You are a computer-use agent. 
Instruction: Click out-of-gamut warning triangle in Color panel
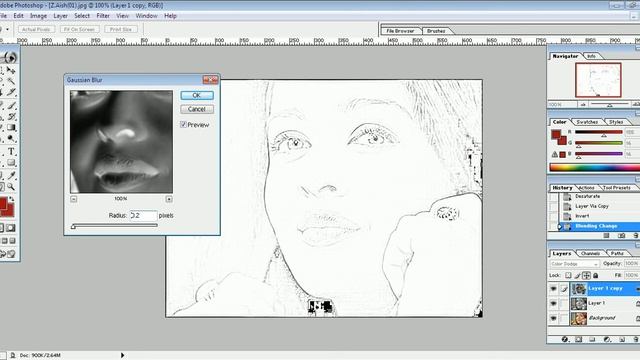pyautogui.click(x=555, y=154)
